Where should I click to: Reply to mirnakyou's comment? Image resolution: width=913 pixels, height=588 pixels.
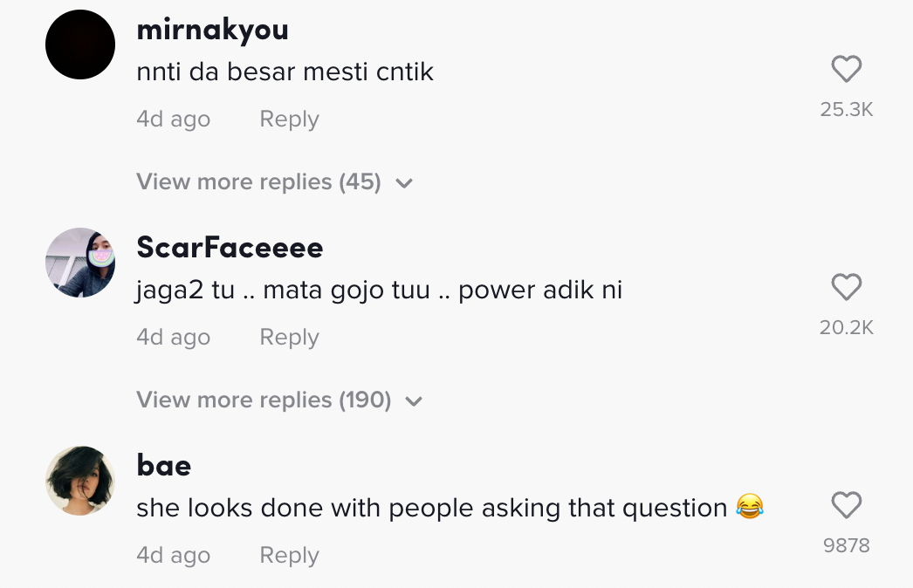(x=289, y=120)
